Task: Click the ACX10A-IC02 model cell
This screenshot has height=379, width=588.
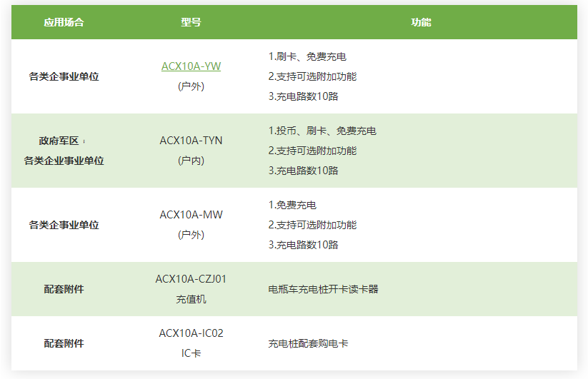Action: coord(191,333)
